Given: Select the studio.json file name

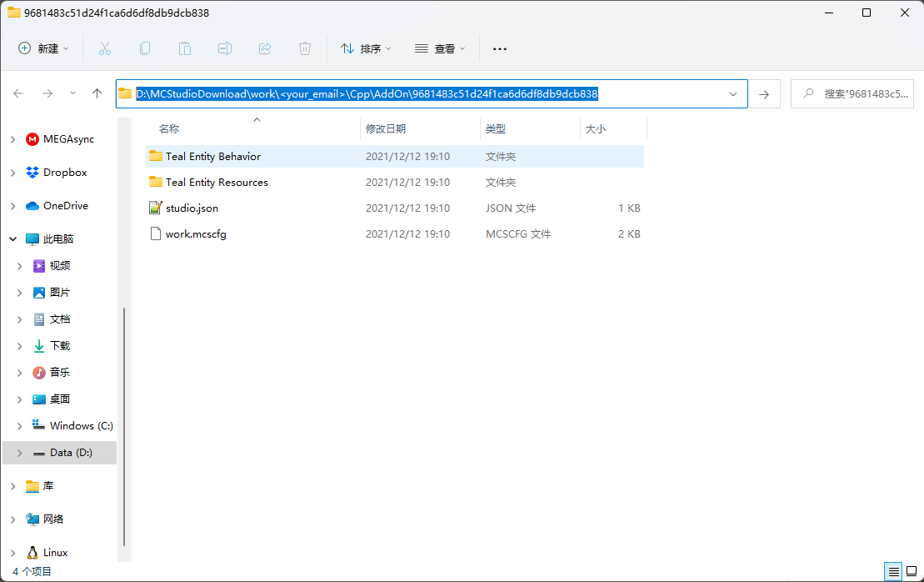Looking at the screenshot, I should (192, 208).
